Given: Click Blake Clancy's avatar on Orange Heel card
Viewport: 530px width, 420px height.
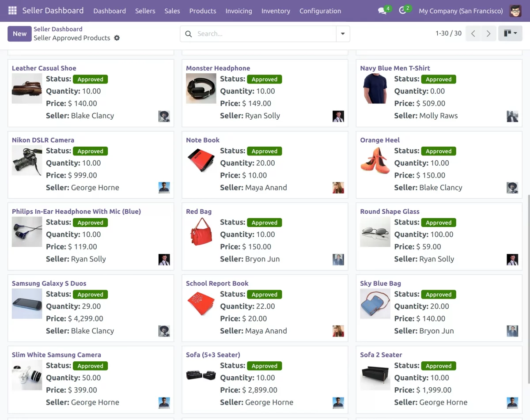Looking at the screenshot, I should coord(512,188).
